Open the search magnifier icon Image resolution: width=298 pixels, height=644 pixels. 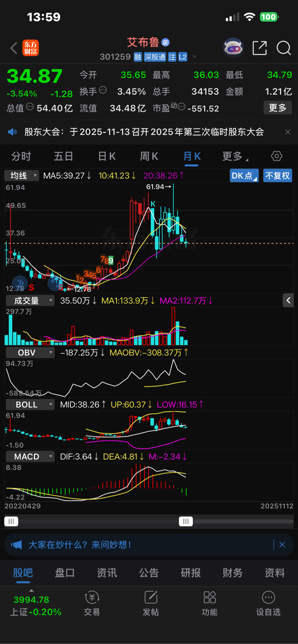284,48
